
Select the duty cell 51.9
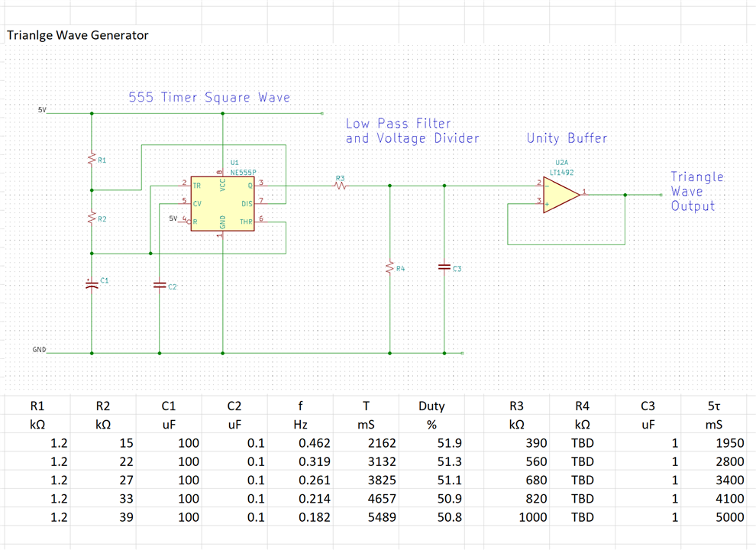coord(431,443)
